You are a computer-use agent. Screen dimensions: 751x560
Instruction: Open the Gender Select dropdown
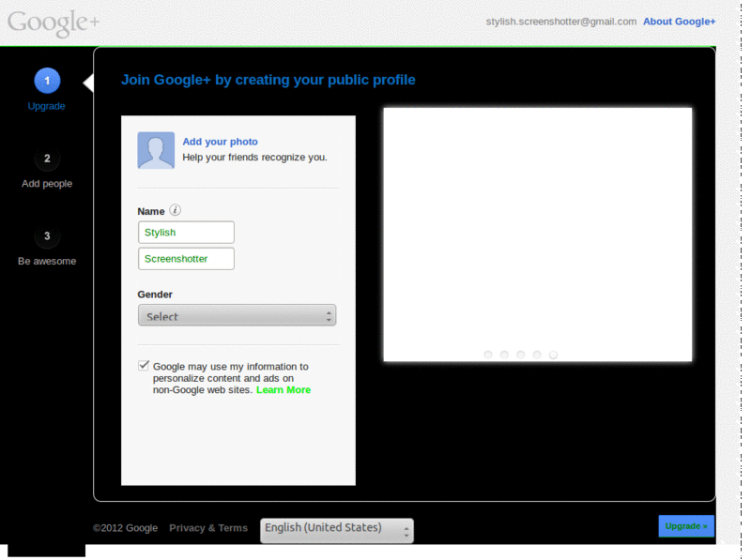(238, 315)
